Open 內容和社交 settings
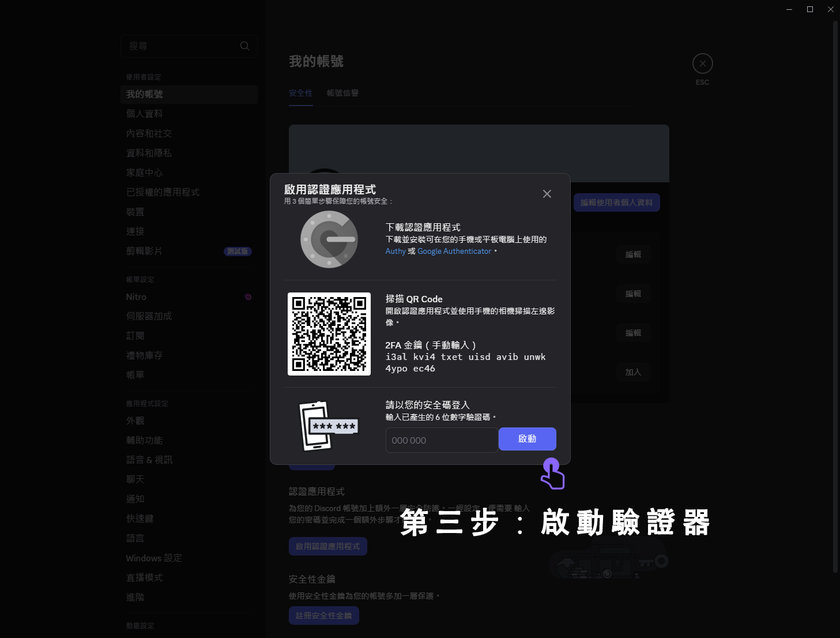This screenshot has width=840, height=638. pos(189,133)
